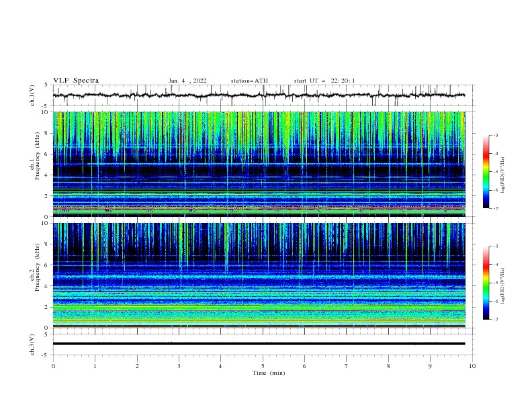Screen dimensions: 532x411
Task: Click the ch.1 Frequency (kHz) axis label
Action: 35,156
